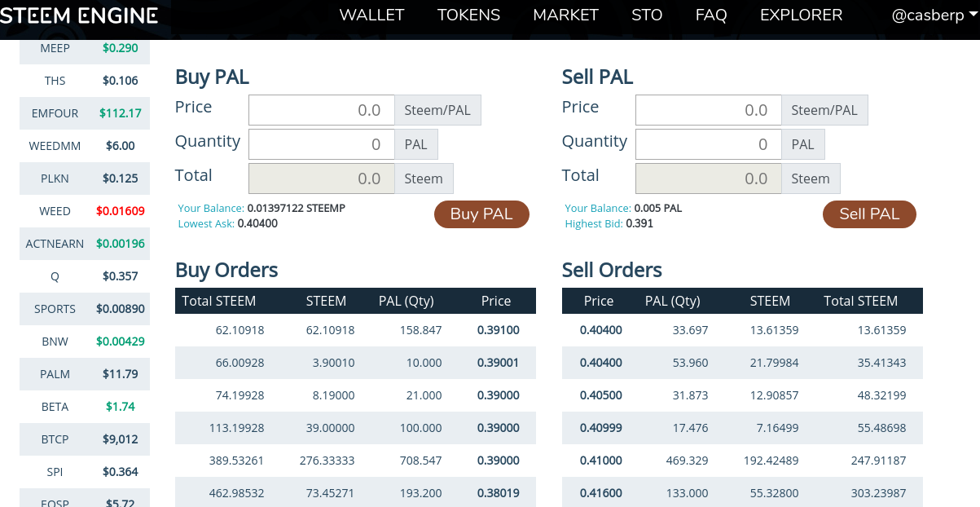Image resolution: width=980 pixels, height=507 pixels.
Task: Select the WEEDMM token row
Action: [x=85, y=146]
